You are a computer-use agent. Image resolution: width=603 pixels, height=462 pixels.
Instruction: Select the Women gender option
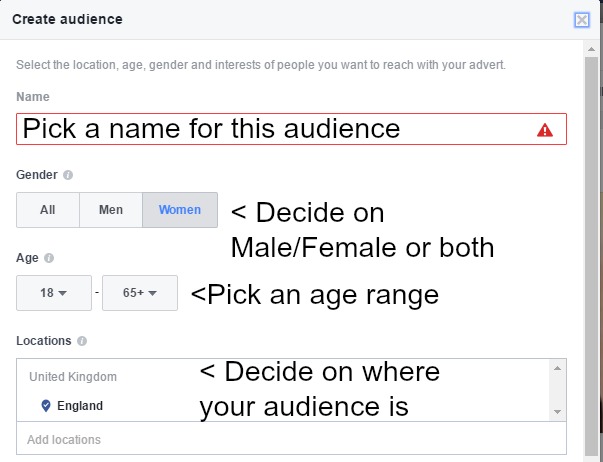[x=180, y=210]
